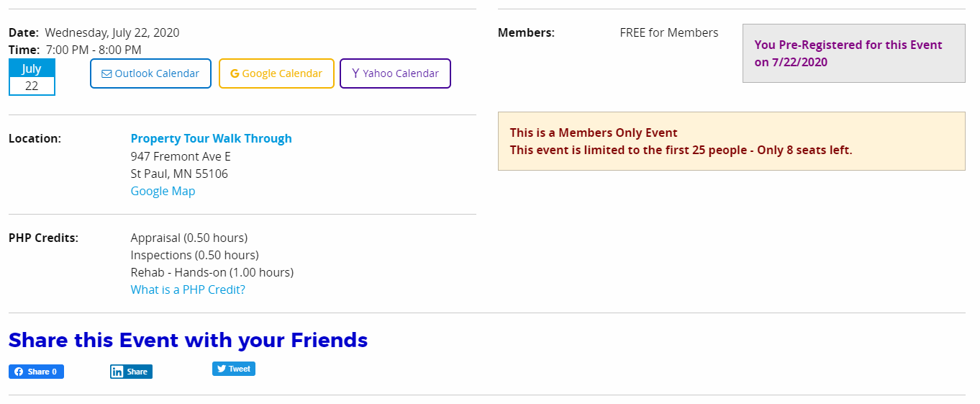
Task: Click the 'Share this Event with your Friends' heading
Action: click(188, 340)
